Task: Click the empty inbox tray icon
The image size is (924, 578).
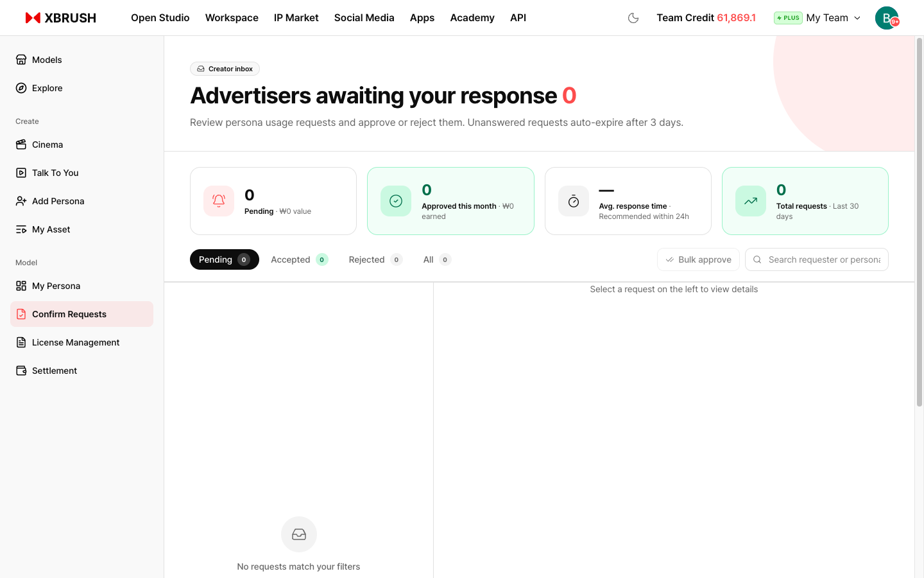Action: click(x=299, y=534)
